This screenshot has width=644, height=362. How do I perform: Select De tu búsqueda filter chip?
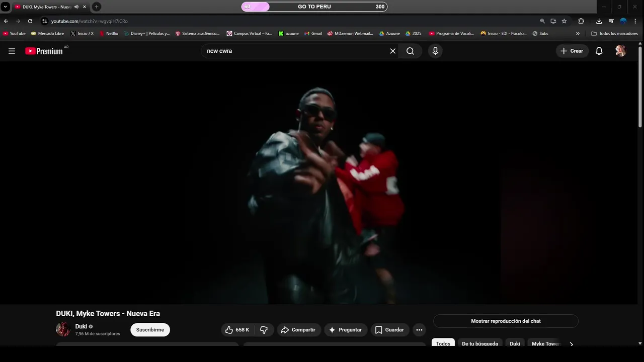(x=480, y=343)
